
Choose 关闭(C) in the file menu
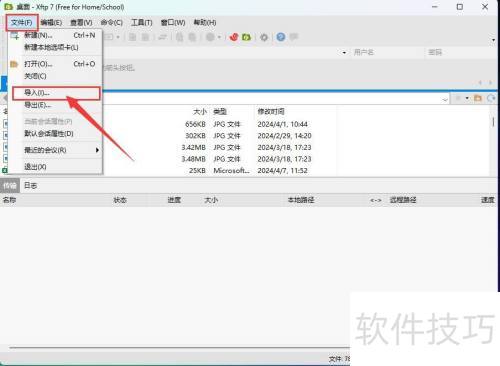[55, 76]
